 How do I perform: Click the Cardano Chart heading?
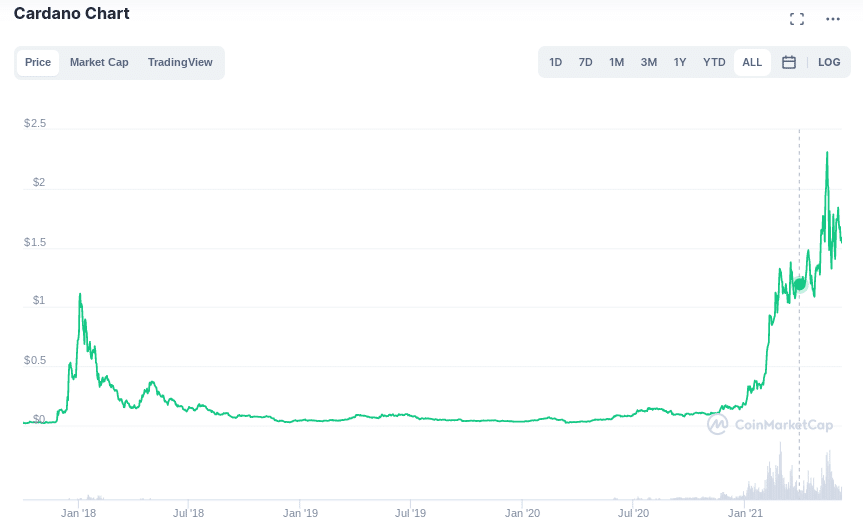click(x=71, y=14)
